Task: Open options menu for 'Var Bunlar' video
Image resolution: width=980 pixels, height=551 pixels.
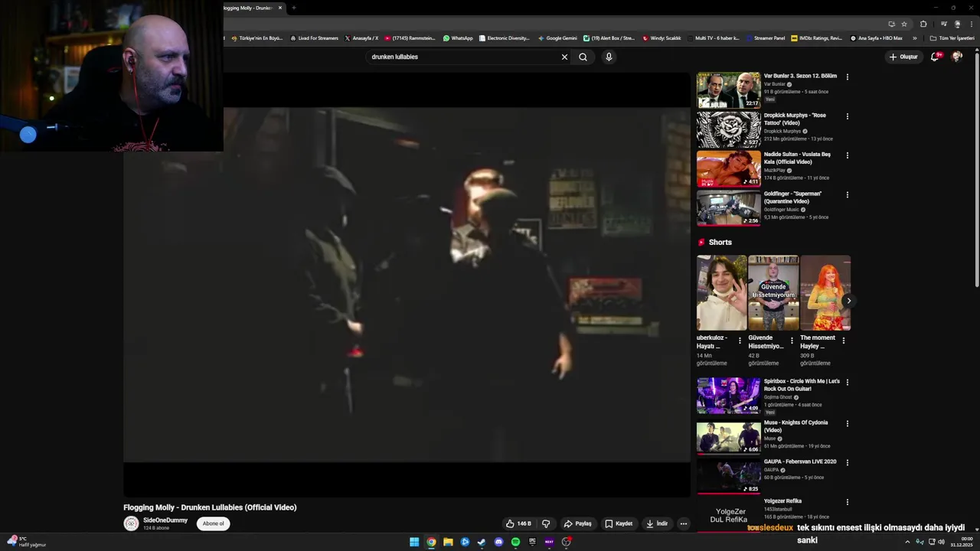Action: [847, 77]
